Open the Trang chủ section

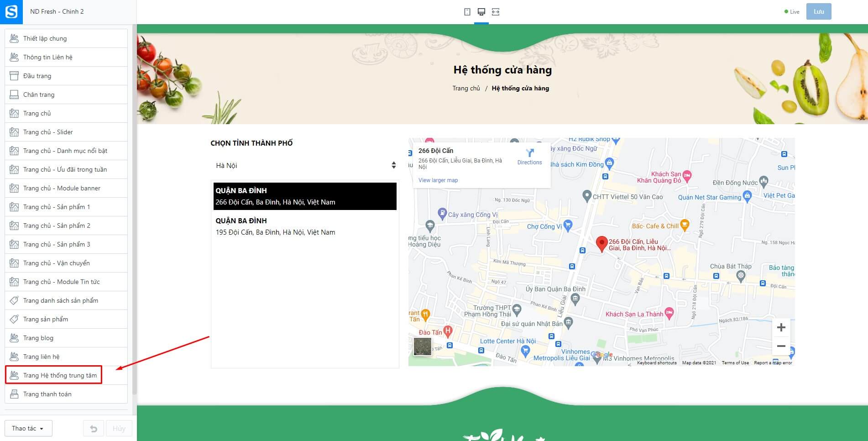[x=66, y=113]
